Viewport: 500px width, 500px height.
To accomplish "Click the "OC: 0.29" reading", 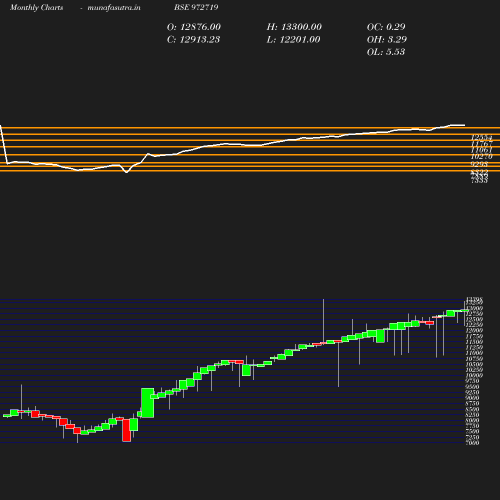I will (x=386, y=27).
